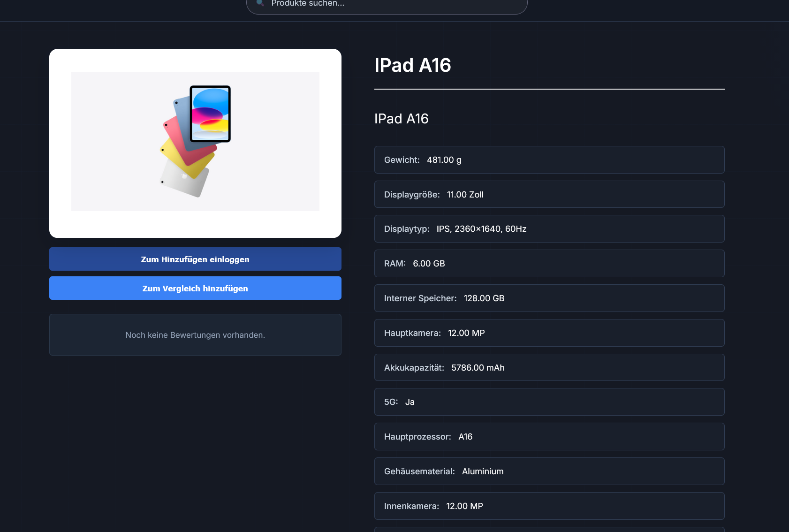Select the 'Innenkamera: 12.00 MP' row
Viewport: 789px width, 532px height.
549,506
